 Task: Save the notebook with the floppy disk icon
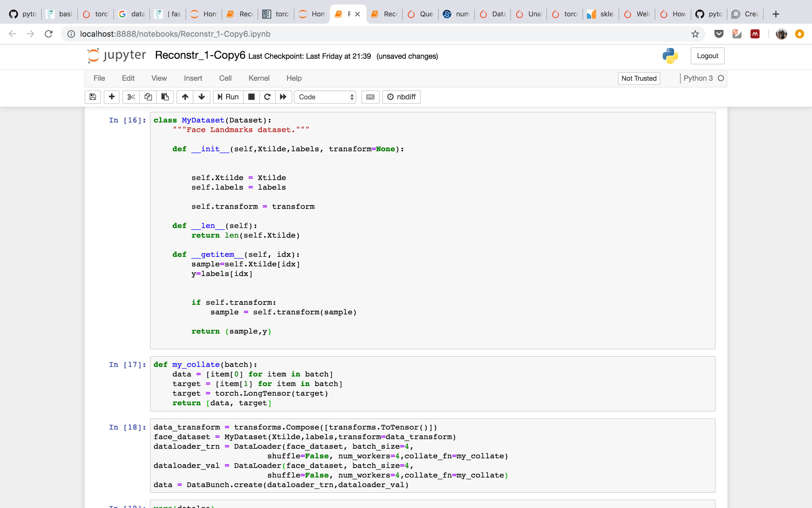pos(93,97)
